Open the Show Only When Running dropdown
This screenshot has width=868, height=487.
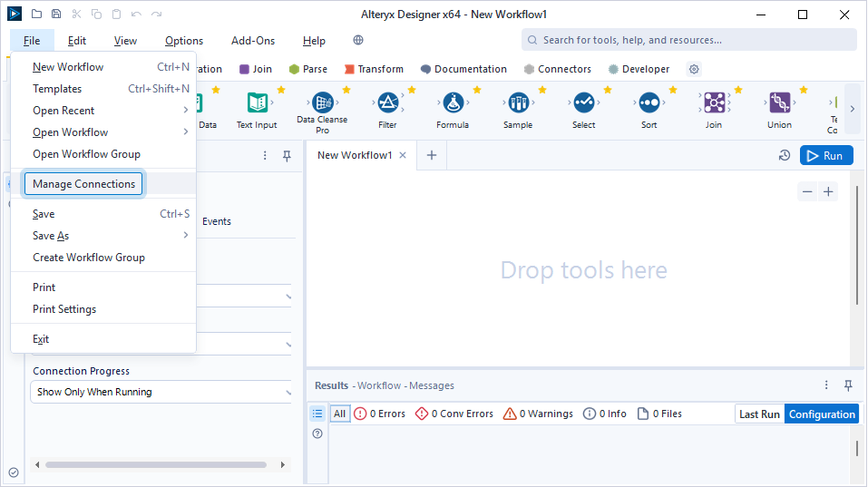(161, 392)
